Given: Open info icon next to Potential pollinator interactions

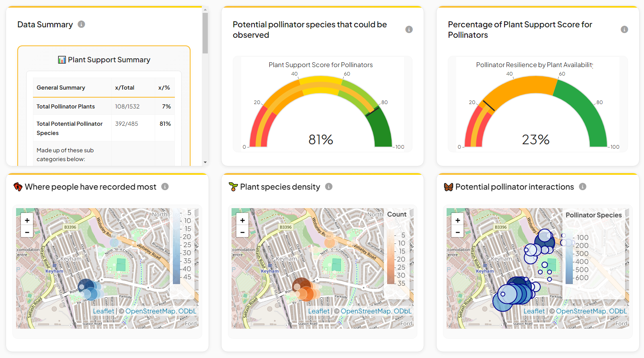Looking at the screenshot, I should (x=582, y=186).
